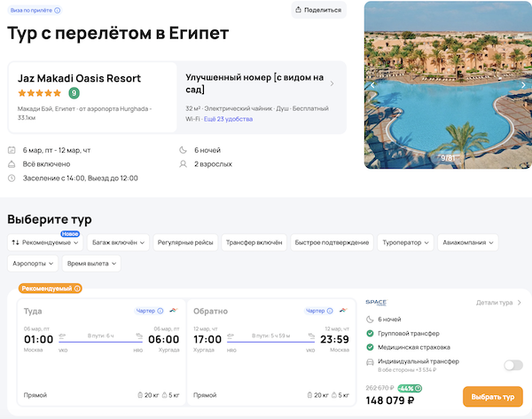Viewport: 532px width, 419px height.
Task: Enable the Индивидуальный трансфер switch
Action: [x=512, y=365]
